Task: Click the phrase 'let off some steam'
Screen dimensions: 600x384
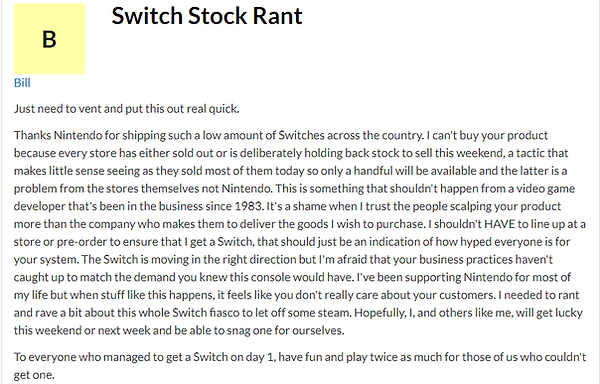Action: 305,312
